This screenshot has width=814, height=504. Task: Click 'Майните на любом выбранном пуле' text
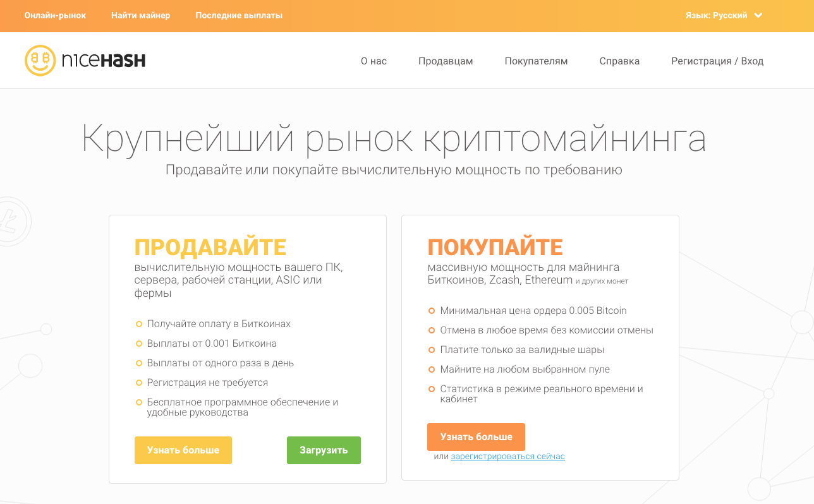tap(525, 369)
